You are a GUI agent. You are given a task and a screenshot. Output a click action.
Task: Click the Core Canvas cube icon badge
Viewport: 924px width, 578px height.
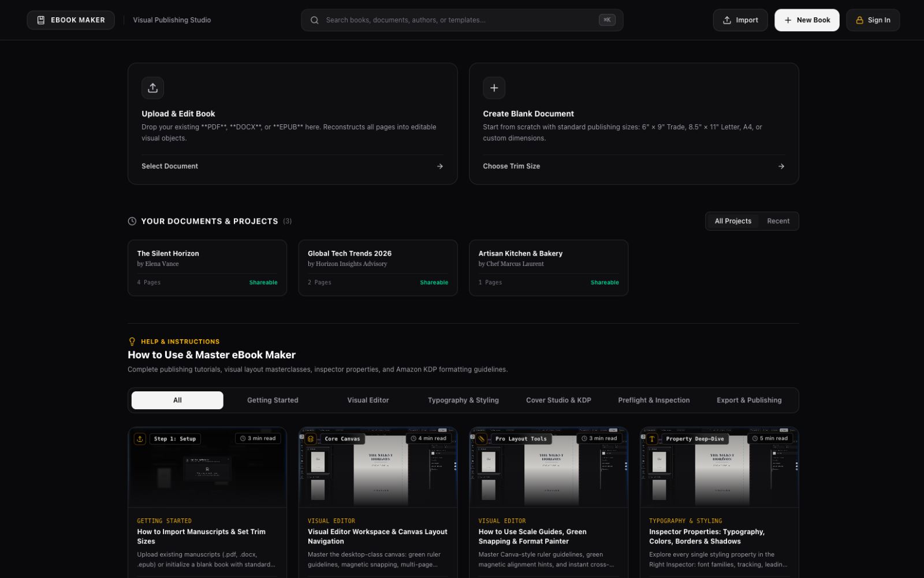pyautogui.click(x=311, y=439)
